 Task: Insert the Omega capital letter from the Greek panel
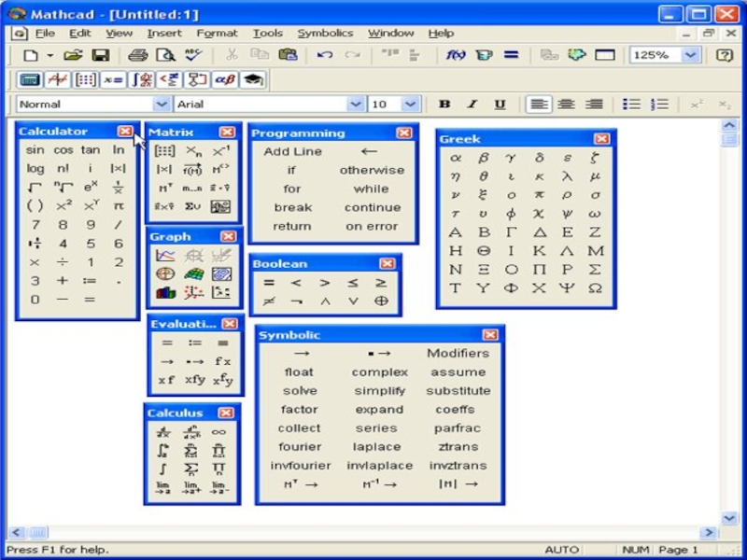pyautogui.click(x=595, y=288)
